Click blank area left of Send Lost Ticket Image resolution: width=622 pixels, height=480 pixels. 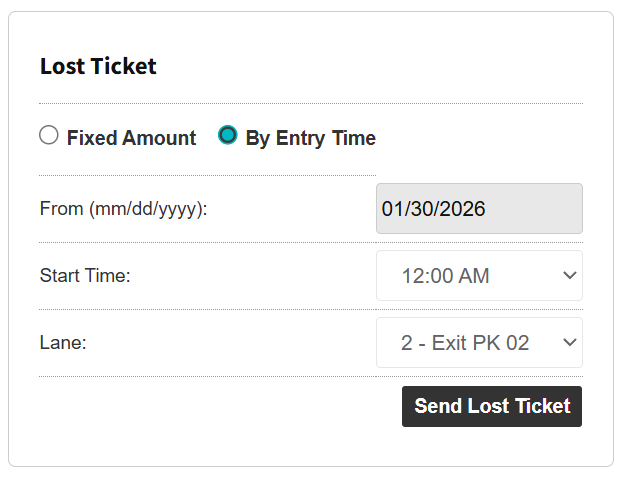[220, 406]
